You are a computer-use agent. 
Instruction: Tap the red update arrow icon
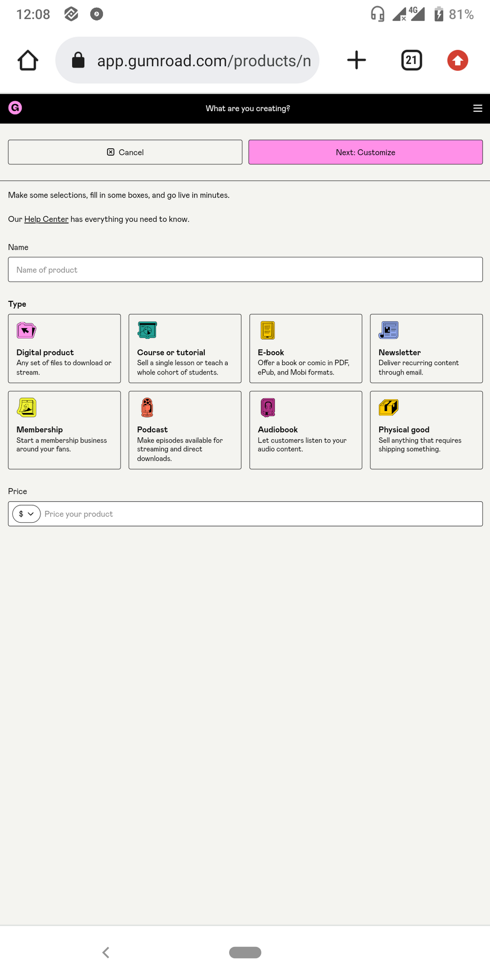click(x=457, y=60)
